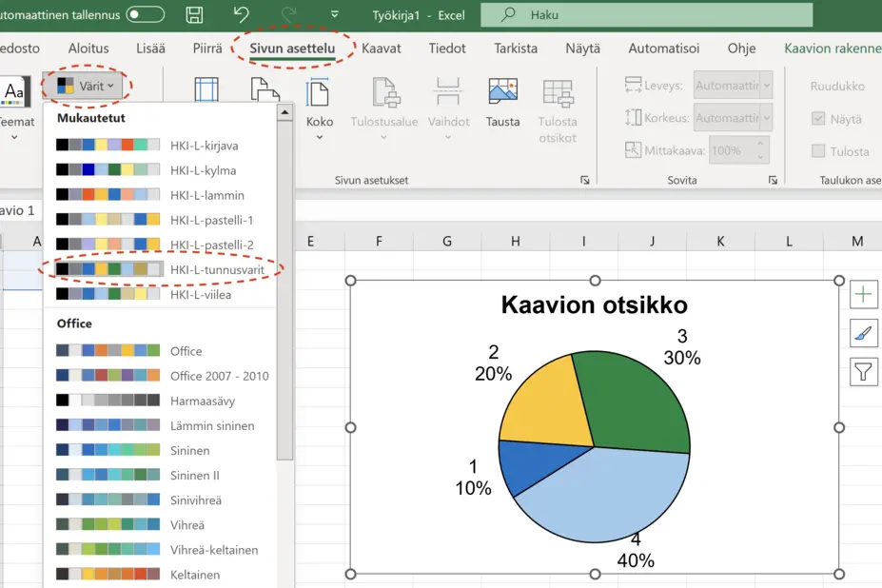Open the Koko page size menu

point(320,108)
